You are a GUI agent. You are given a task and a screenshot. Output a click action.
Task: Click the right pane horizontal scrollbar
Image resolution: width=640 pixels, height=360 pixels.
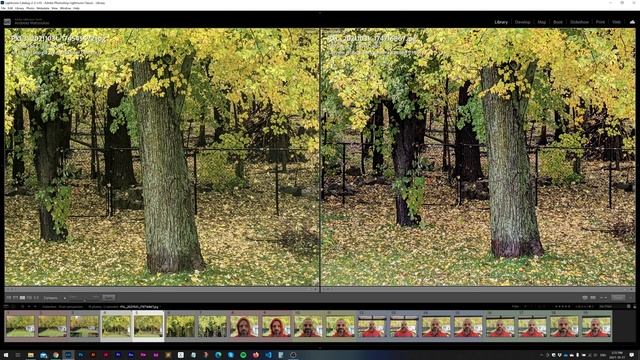click(478, 289)
